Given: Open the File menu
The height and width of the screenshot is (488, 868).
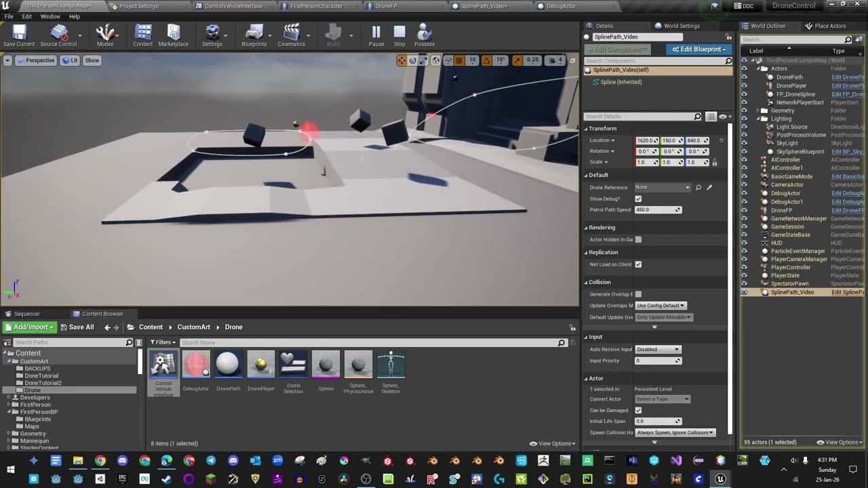Looking at the screenshot, I should 9,16.
